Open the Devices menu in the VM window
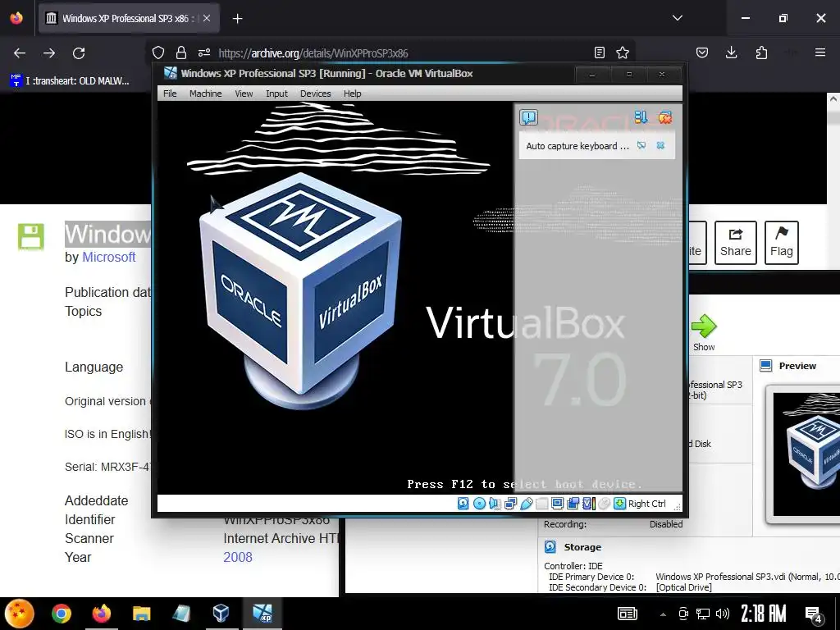Image resolution: width=840 pixels, height=630 pixels. pos(316,94)
